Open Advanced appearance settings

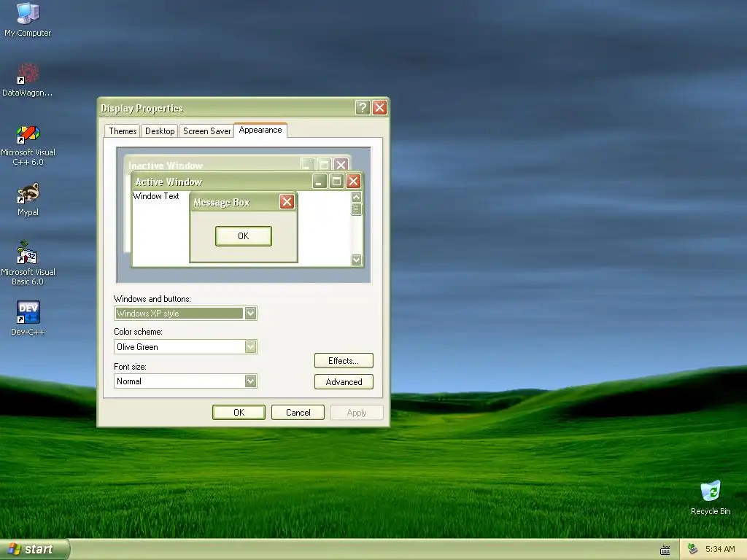[344, 382]
